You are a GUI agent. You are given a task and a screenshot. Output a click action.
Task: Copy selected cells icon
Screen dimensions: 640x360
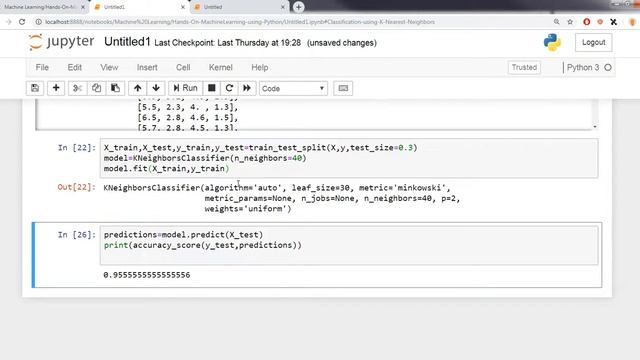(96, 88)
